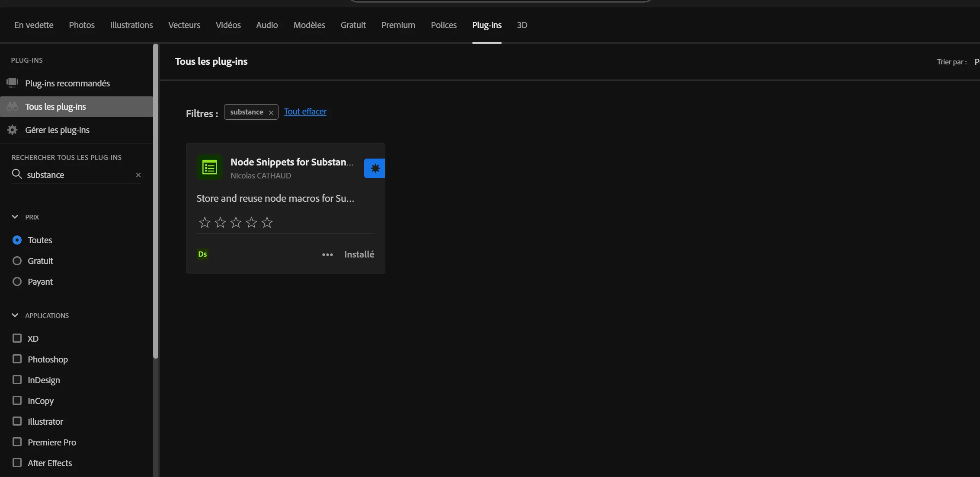Select the Gratuit price radio button
Image resolution: width=980 pixels, height=477 pixels.
coord(17,261)
